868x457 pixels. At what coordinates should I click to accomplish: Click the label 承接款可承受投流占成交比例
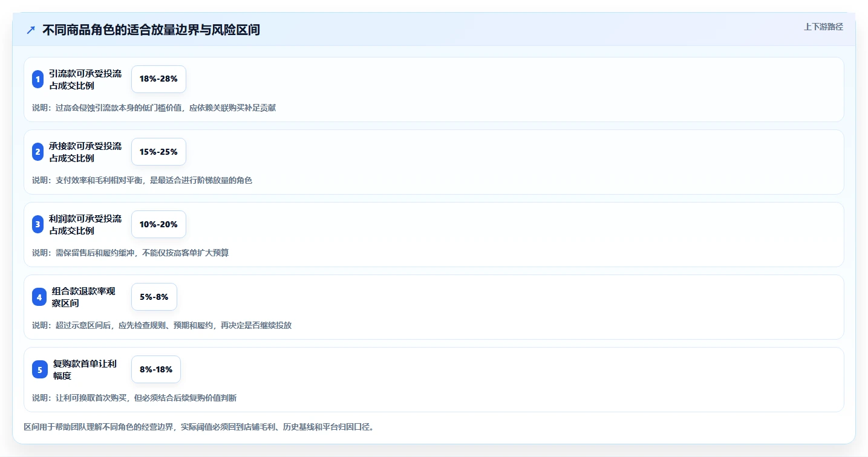click(x=85, y=152)
